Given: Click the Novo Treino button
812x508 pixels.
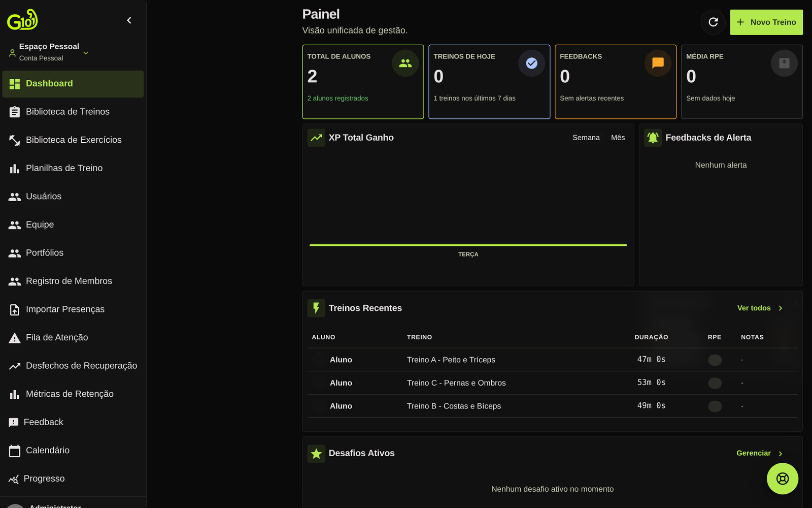Looking at the screenshot, I should click(x=766, y=22).
